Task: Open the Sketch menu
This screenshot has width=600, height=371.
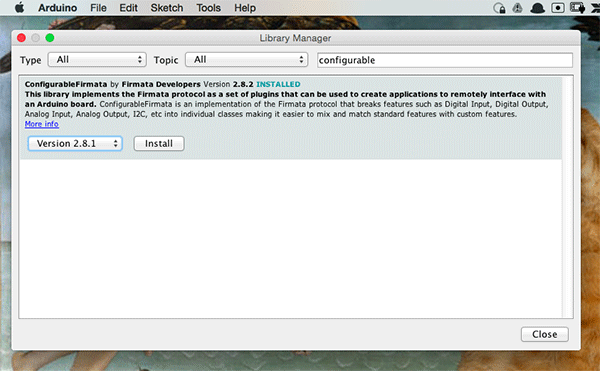Action: point(167,8)
